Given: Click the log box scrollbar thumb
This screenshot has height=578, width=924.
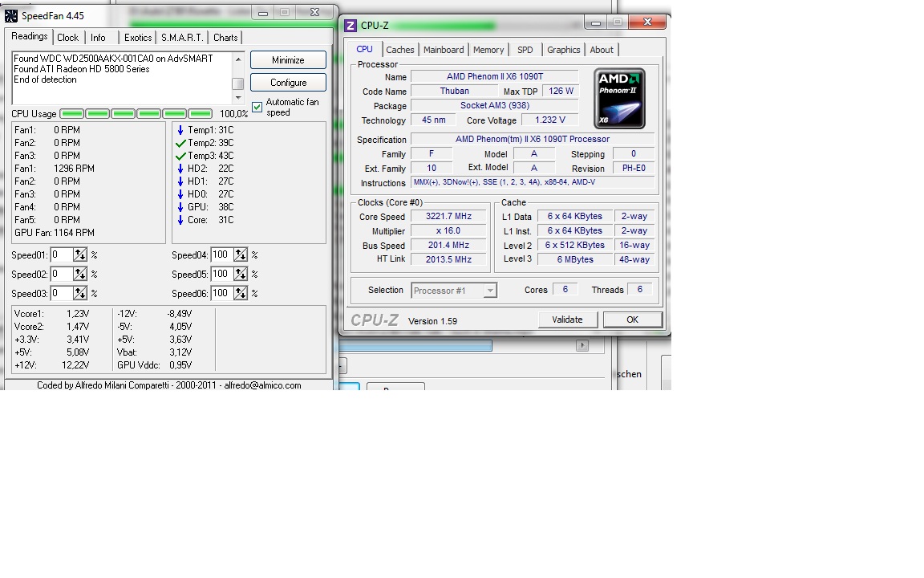Looking at the screenshot, I should (238, 83).
